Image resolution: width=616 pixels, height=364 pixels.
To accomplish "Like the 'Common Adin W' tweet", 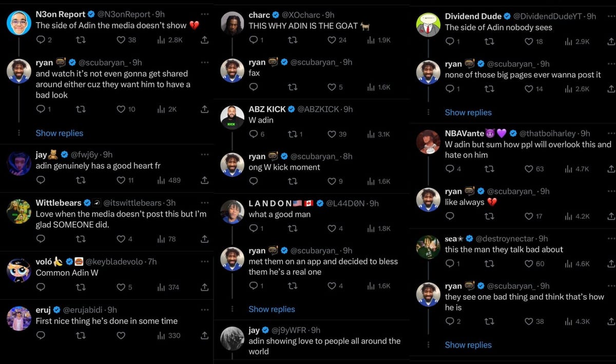I will coord(121,287).
